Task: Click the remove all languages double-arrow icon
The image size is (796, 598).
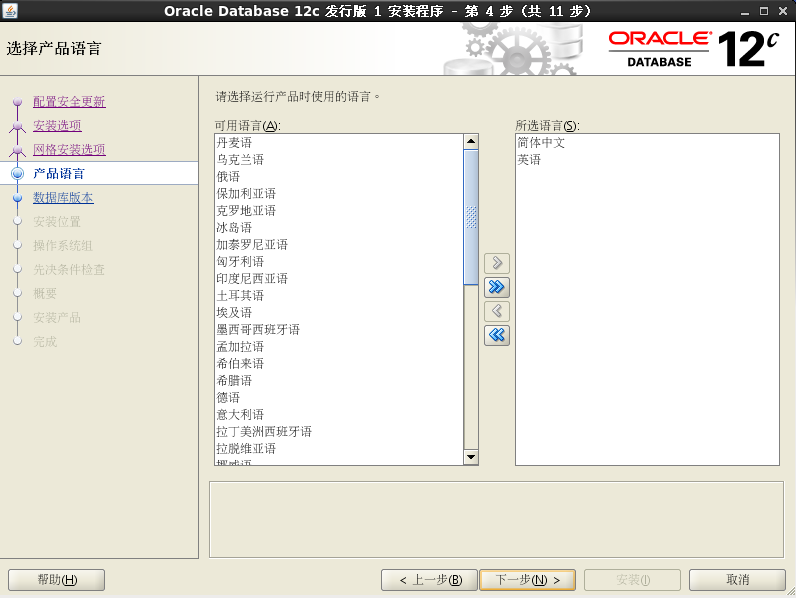Action: [496, 335]
